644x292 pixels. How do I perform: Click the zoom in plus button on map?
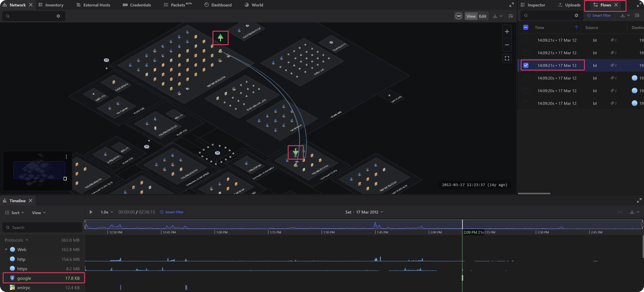pyautogui.click(x=507, y=32)
